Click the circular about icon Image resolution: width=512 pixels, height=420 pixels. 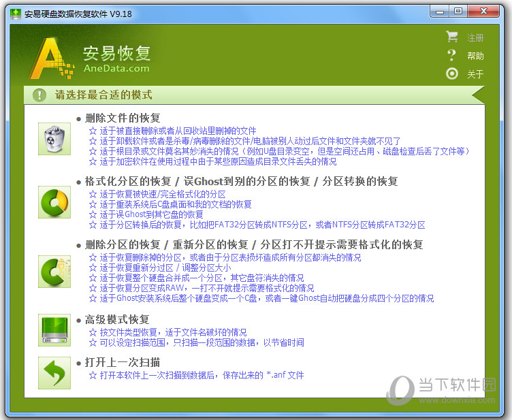tap(452, 74)
